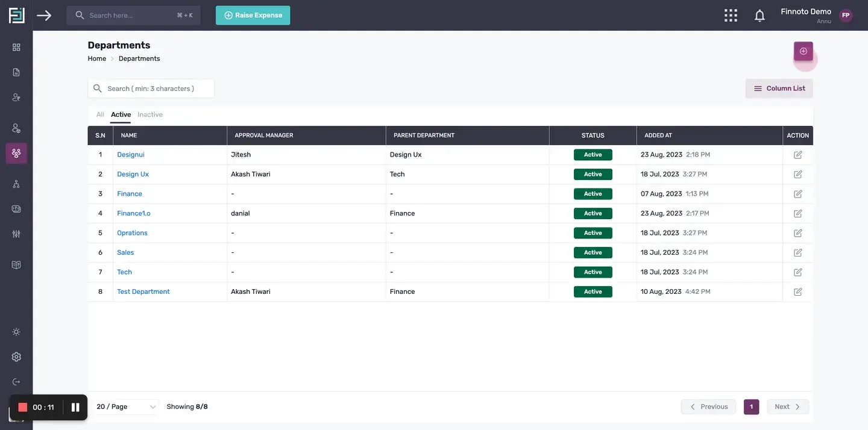Open the 20 / Page size dropdown
The height and width of the screenshot is (430, 868).
(x=126, y=407)
